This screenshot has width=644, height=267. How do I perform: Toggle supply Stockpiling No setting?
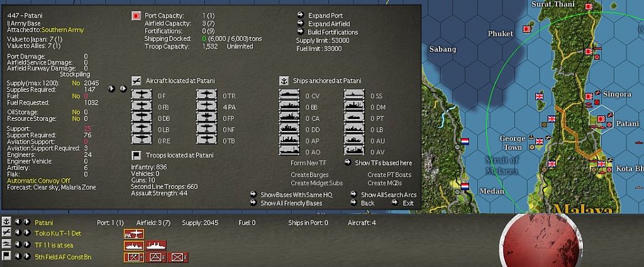coord(76,83)
